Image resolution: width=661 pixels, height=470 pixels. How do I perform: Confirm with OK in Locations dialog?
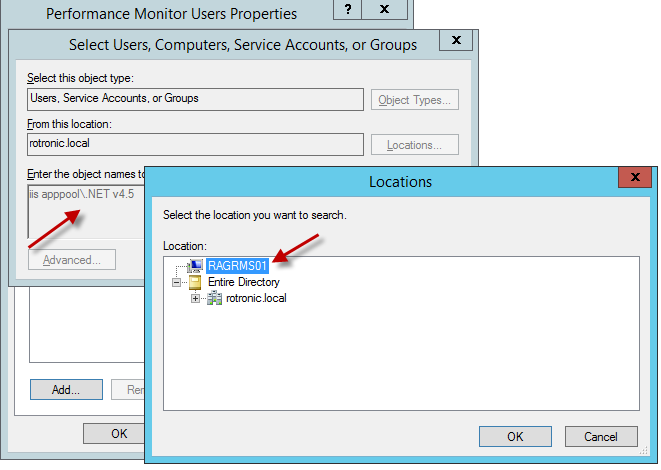point(515,436)
